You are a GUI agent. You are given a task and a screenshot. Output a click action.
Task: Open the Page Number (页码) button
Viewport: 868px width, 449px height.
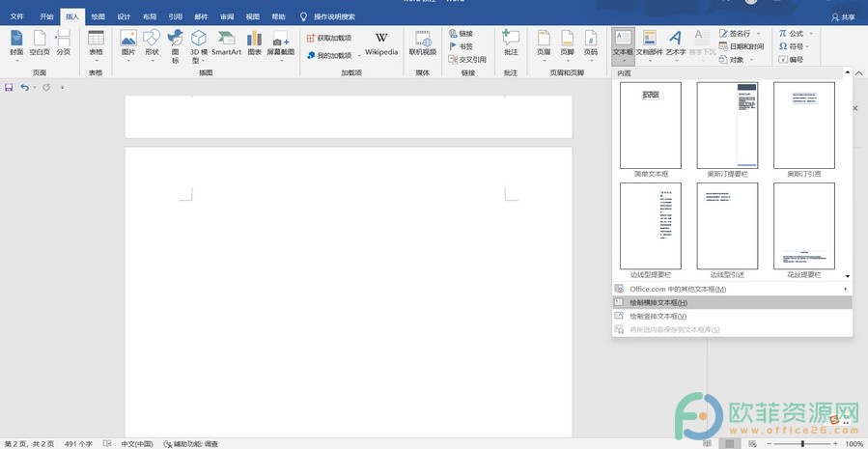click(x=591, y=45)
